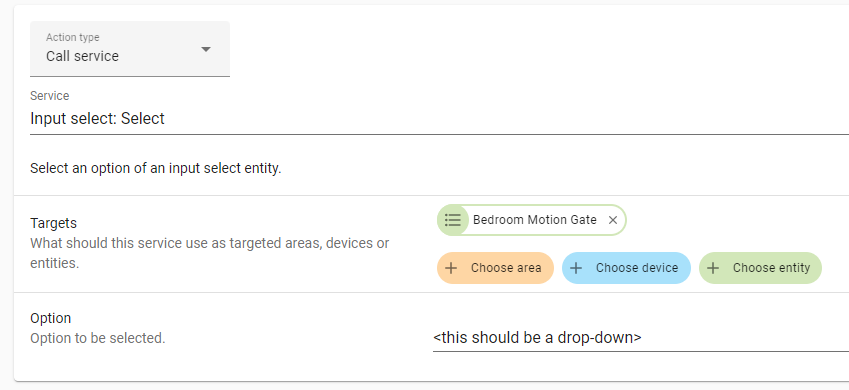Click the Action type label text
Image resolution: width=849 pixels, height=390 pixels.
pyautogui.click(x=73, y=37)
